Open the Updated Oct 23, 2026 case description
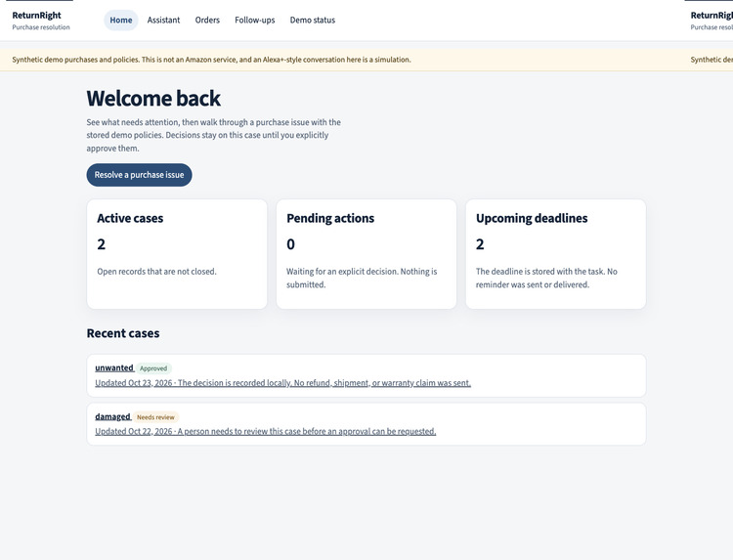733x560 pixels. click(x=282, y=383)
